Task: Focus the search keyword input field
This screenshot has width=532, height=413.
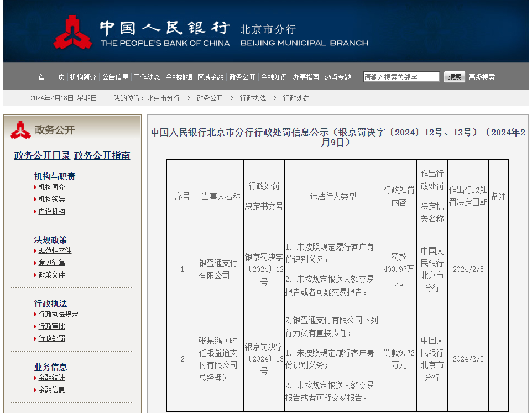Action: (x=401, y=77)
